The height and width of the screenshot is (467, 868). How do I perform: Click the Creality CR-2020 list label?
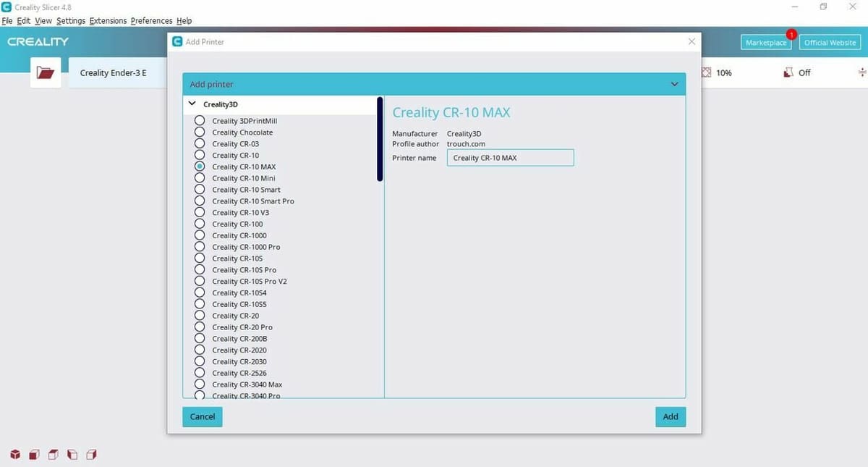coord(239,350)
